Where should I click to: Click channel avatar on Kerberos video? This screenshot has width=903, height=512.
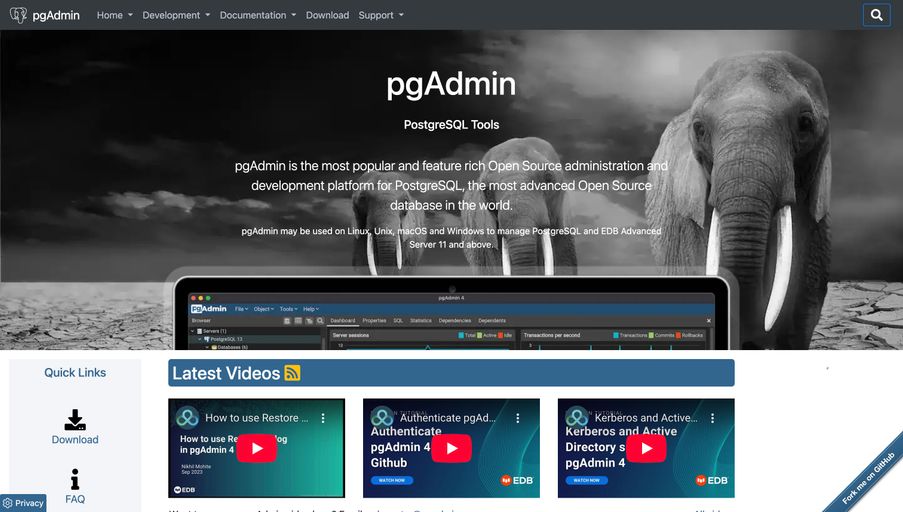pyautogui.click(x=576, y=418)
